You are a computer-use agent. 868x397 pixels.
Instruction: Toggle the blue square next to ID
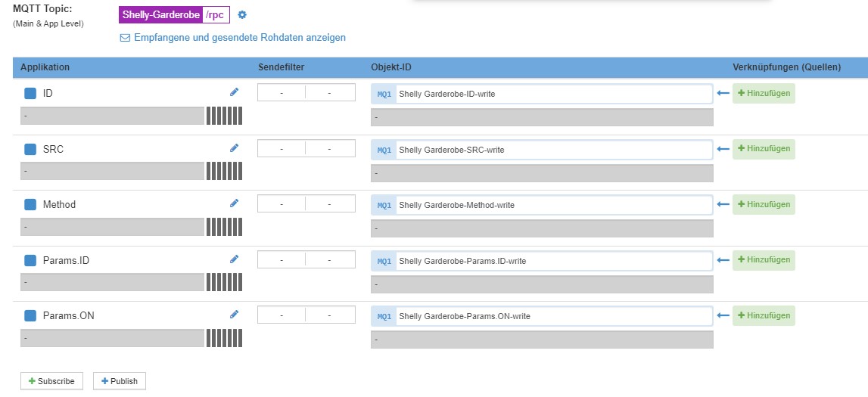coord(30,94)
